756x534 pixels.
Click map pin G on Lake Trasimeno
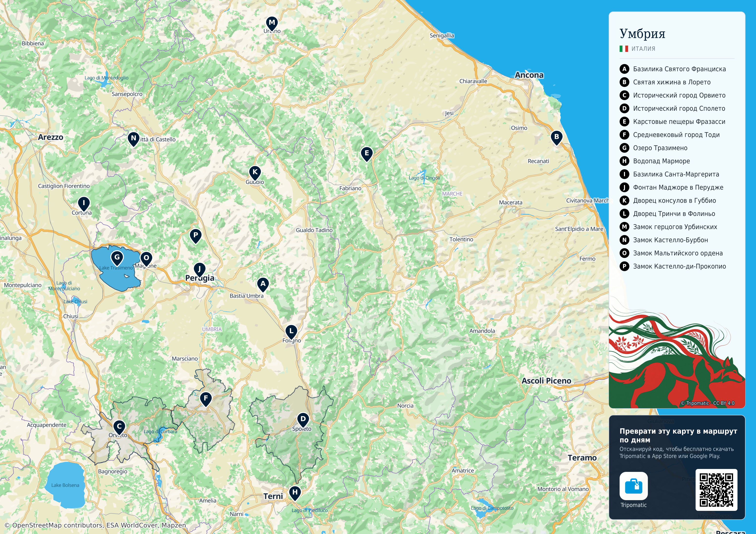[117, 258]
